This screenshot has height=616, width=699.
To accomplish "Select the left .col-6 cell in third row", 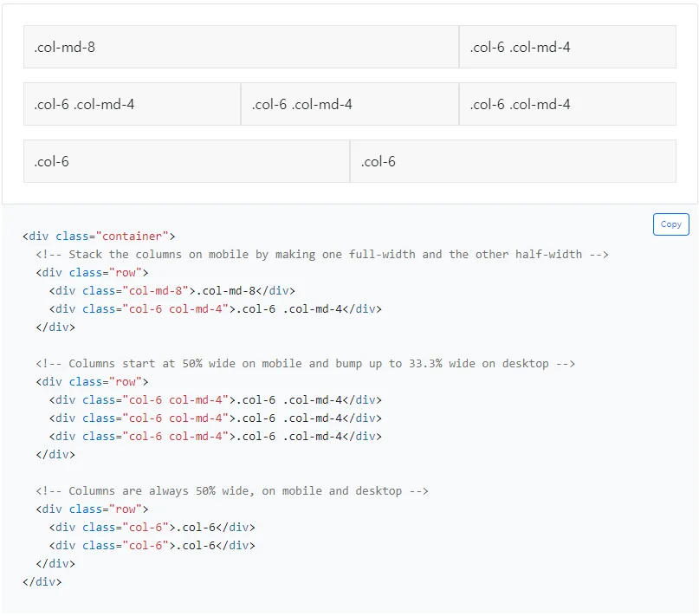I will 186,162.
